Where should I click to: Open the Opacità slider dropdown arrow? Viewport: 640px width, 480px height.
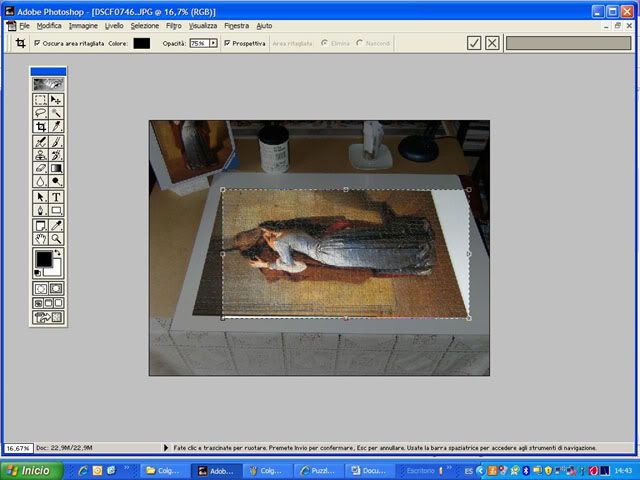pos(213,43)
